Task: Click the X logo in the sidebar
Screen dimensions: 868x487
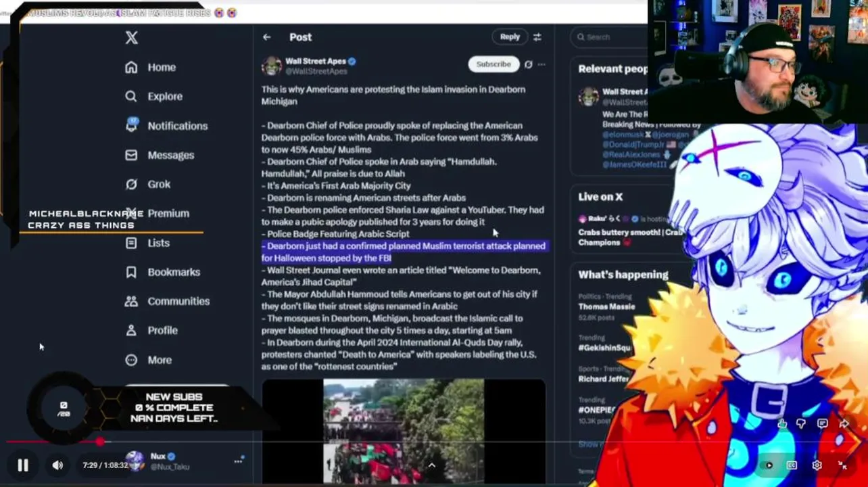Action: pos(132,37)
